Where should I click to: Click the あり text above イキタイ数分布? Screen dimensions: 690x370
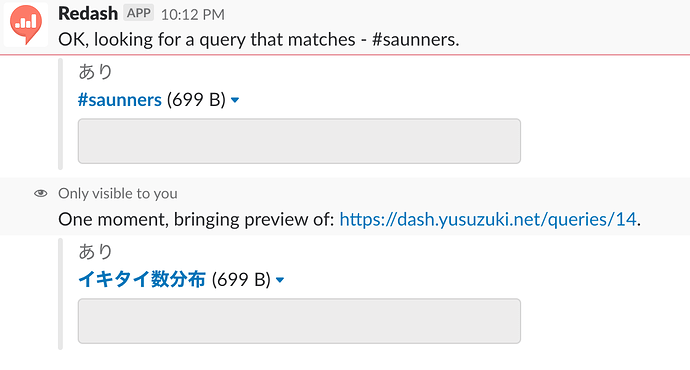95,251
